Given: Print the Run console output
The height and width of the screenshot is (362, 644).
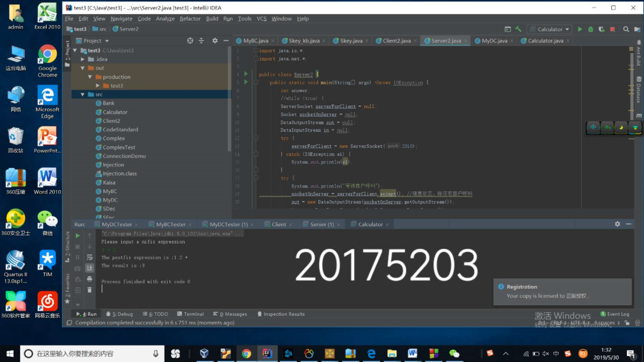Looking at the screenshot, I should (x=90, y=279).
